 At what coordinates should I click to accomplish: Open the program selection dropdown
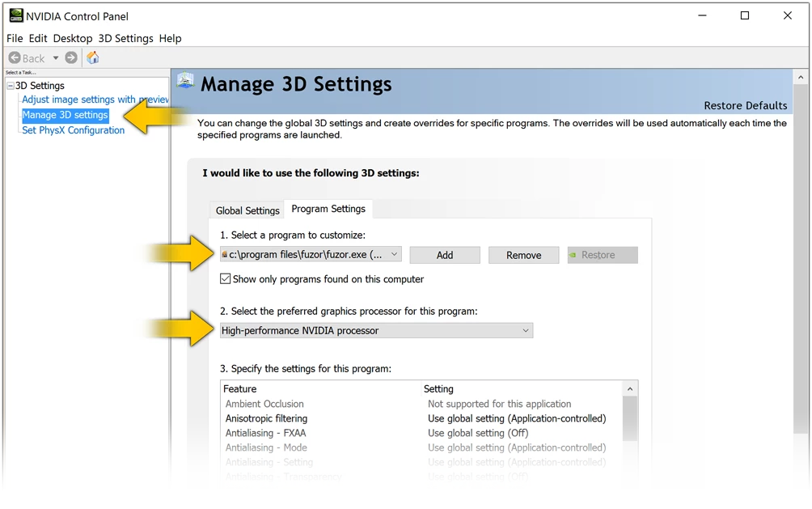[311, 254]
